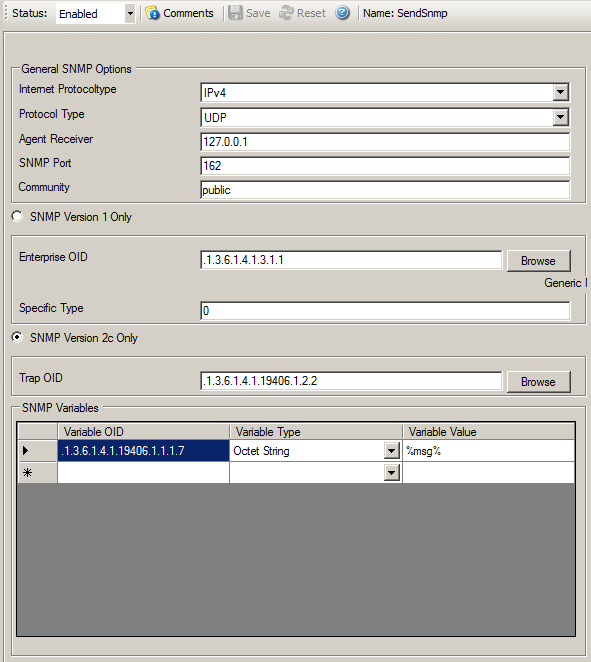Select the current row arrow indicator
This screenshot has height=662, width=591.
pyautogui.click(x=26, y=451)
